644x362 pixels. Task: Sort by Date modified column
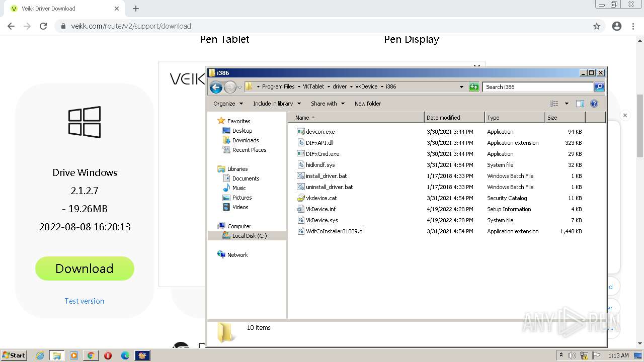pos(454,118)
